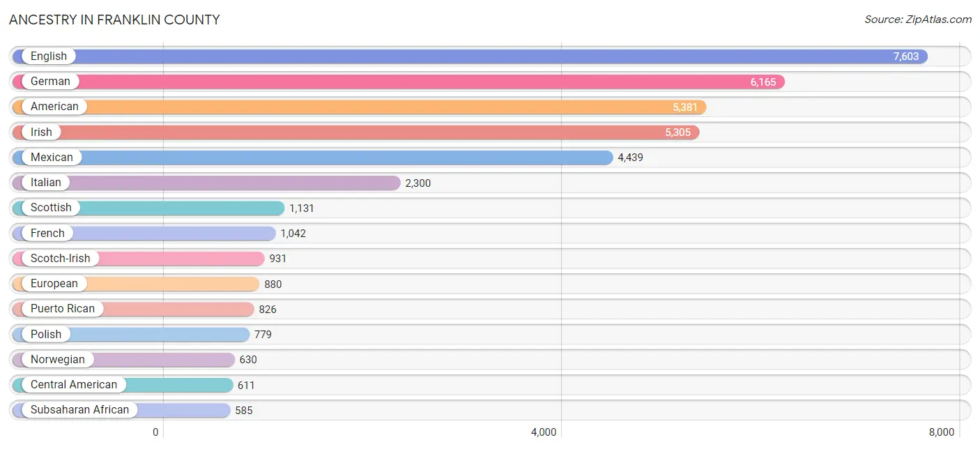
Task: Click the English value 7,603
Action: click(x=906, y=56)
